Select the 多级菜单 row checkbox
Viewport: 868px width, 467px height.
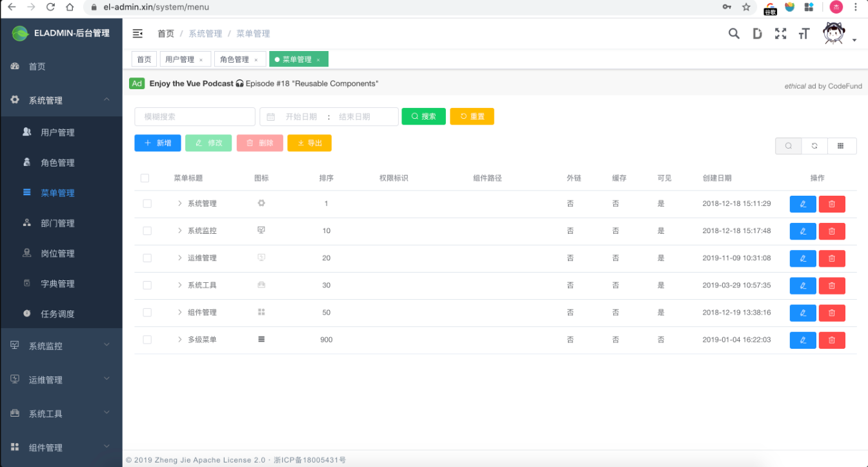(146, 339)
